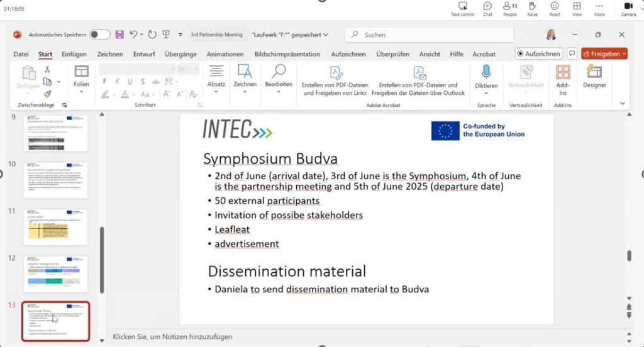The image size is (644, 347).
Task: Select slide 11 thumbnail
Action: coord(55,227)
